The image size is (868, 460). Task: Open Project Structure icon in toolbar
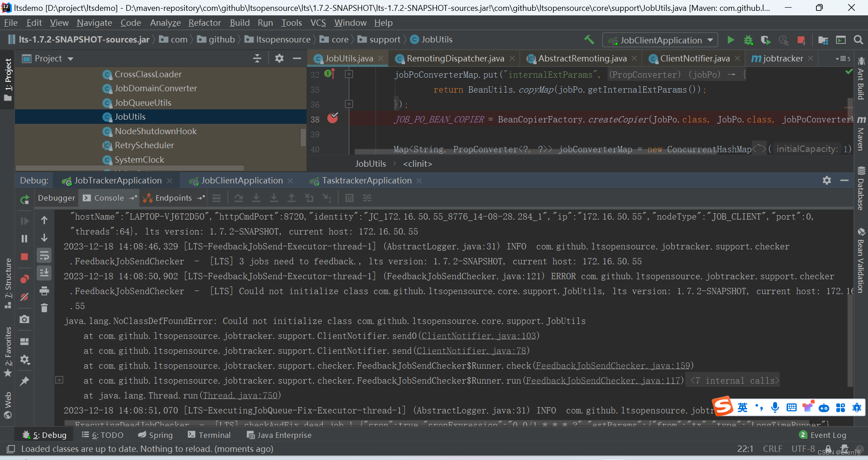tap(823, 40)
